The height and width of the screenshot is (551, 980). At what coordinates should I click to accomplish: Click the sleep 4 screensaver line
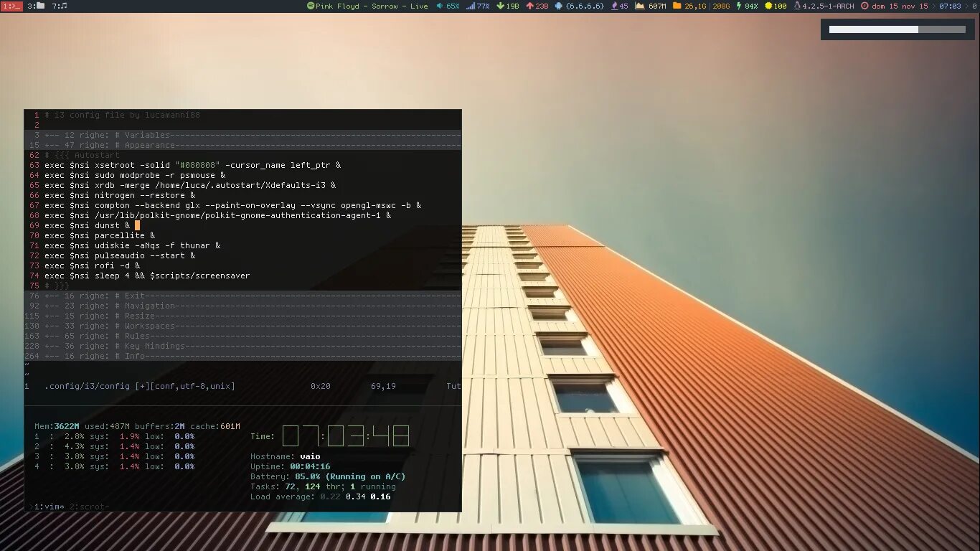click(147, 275)
